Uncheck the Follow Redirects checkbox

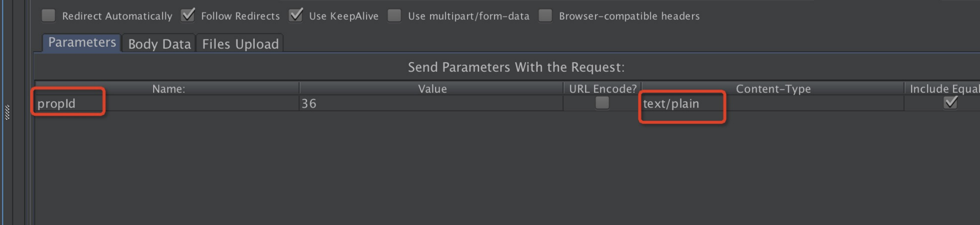(187, 16)
